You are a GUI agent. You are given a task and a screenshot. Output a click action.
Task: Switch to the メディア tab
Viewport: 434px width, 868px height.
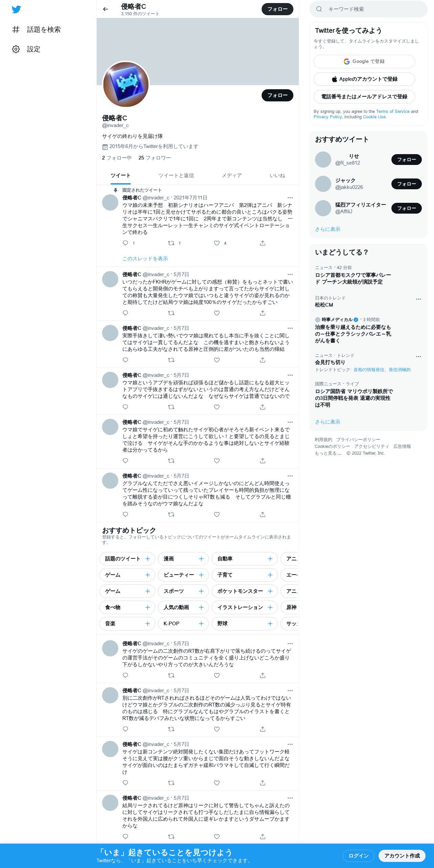tap(232, 175)
